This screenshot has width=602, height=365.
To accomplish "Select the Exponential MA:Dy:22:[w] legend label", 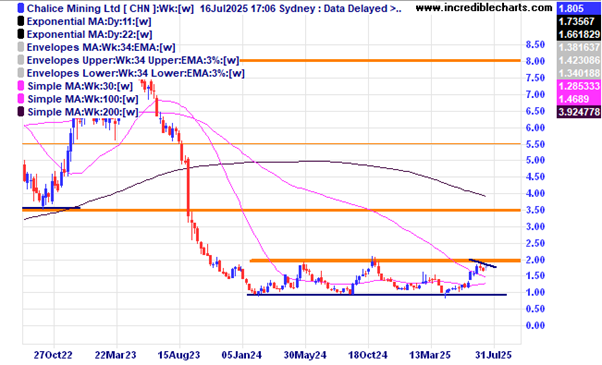I will click(x=89, y=35).
